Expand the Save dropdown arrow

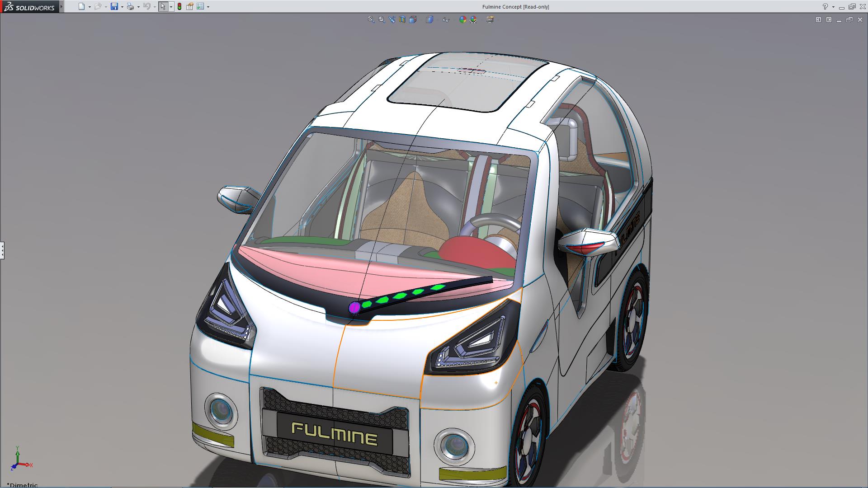[x=122, y=7]
